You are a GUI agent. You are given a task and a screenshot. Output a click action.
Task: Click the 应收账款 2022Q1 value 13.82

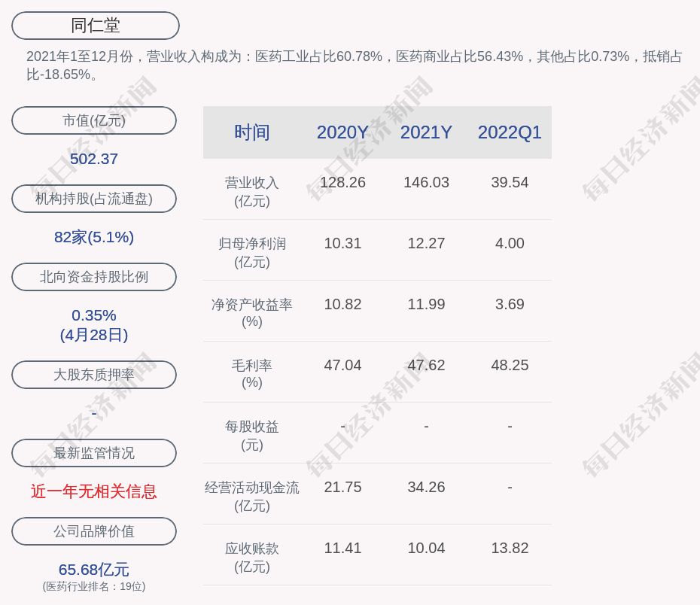tap(510, 548)
